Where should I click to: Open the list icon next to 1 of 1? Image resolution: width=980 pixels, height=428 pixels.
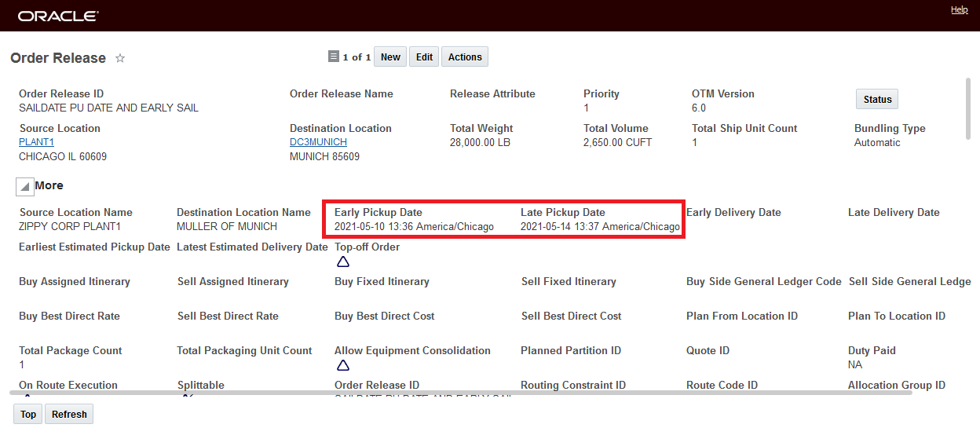(x=334, y=57)
